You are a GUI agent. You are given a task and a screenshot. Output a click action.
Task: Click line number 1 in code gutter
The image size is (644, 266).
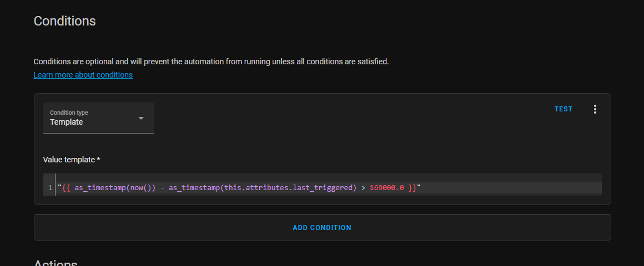click(x=50, y=188)
